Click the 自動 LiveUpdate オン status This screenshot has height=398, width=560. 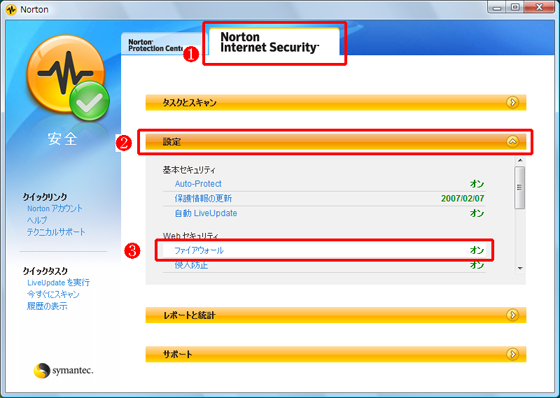point(477,213)
